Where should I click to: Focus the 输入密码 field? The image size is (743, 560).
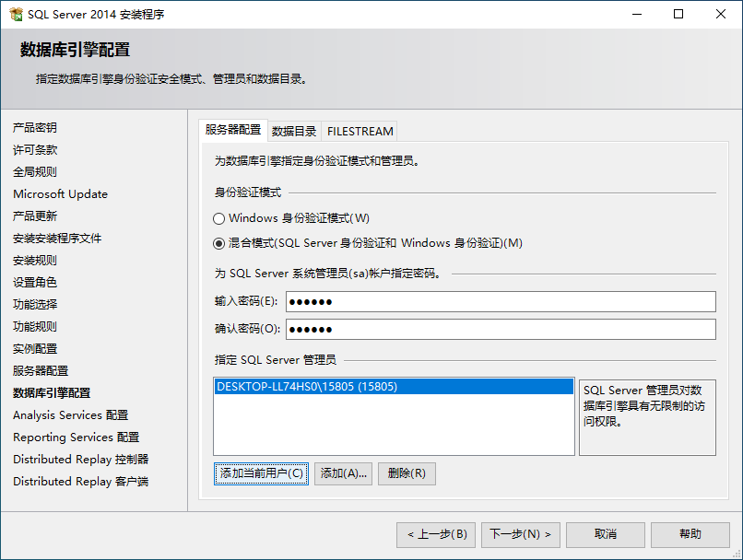click(501, 301)
